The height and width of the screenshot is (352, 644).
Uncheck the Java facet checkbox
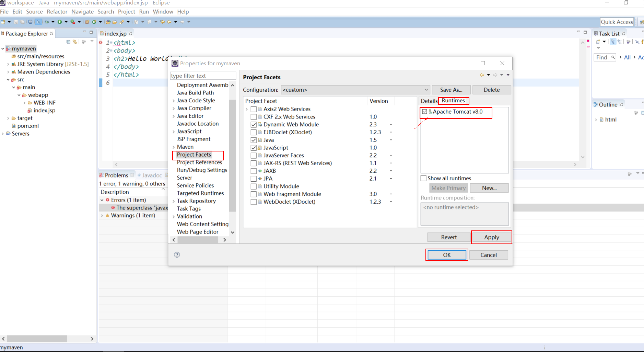coord(254,140)
